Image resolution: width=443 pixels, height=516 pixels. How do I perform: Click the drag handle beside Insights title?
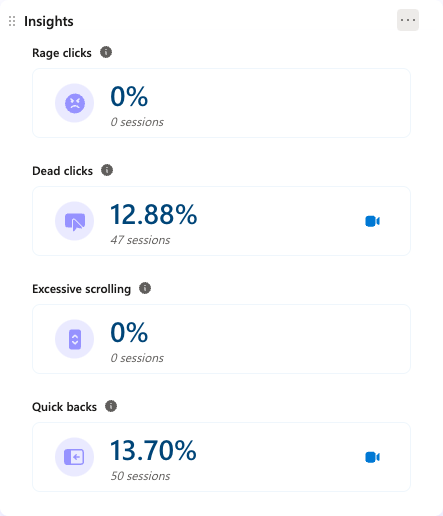click(12, 21)
